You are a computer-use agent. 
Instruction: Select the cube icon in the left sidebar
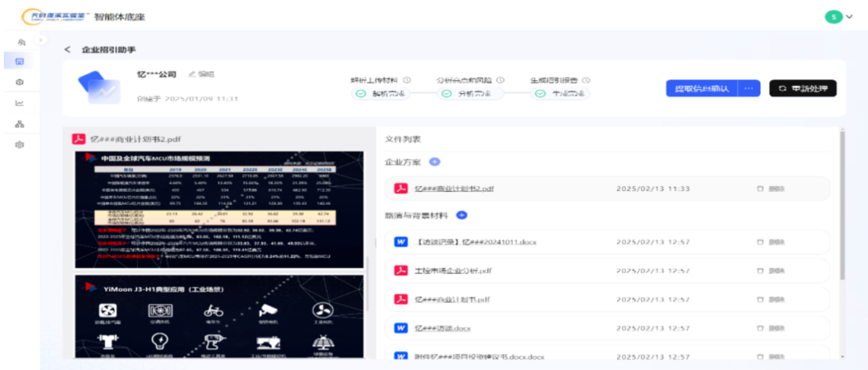21,83
